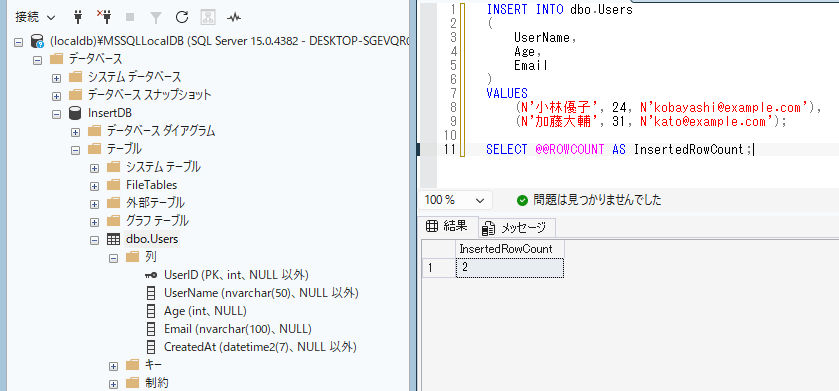Viewport: 839px width, 391px height.
Task: Click the connect plug icon in Object Explorer
Action: pyautogui.click(x=78, y=18)
